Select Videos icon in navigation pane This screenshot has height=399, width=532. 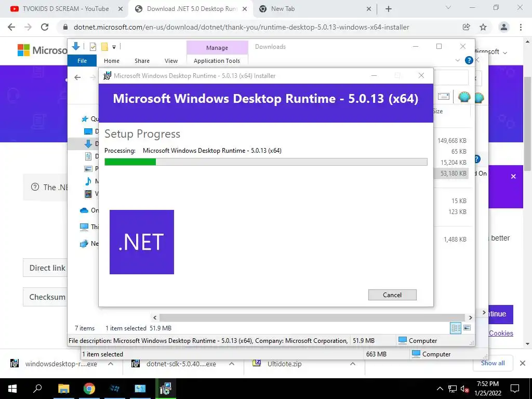[88, 194]
